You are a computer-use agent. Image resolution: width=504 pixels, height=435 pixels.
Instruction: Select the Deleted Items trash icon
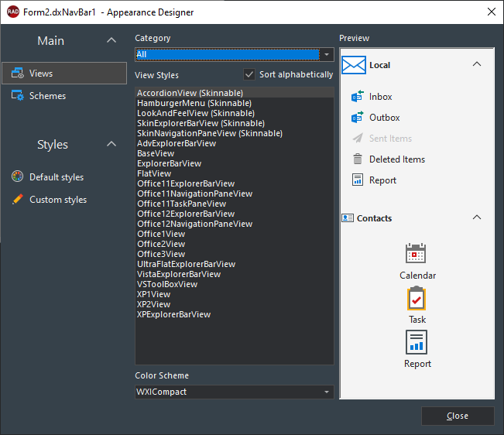tap(358, 159)
